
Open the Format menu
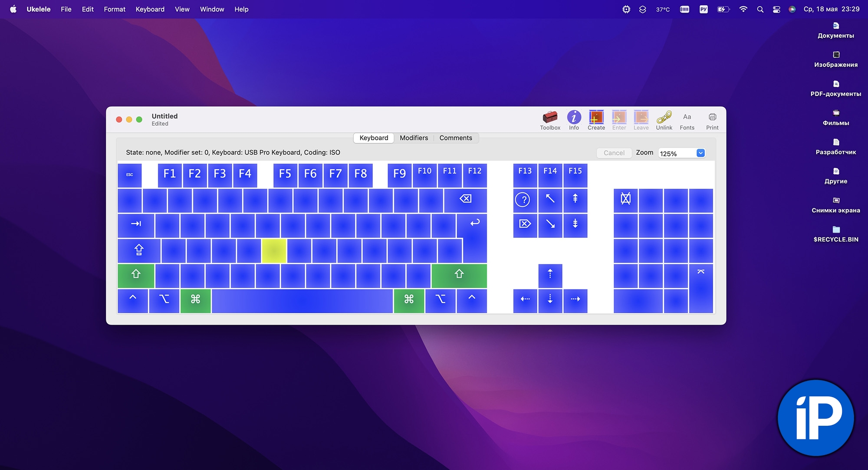click(114, 9)
